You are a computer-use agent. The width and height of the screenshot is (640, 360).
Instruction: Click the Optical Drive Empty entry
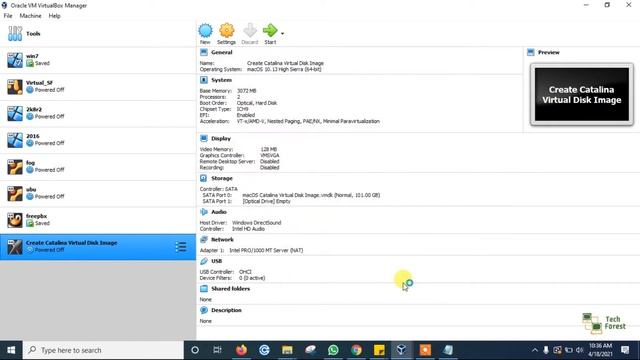[266, 201]
